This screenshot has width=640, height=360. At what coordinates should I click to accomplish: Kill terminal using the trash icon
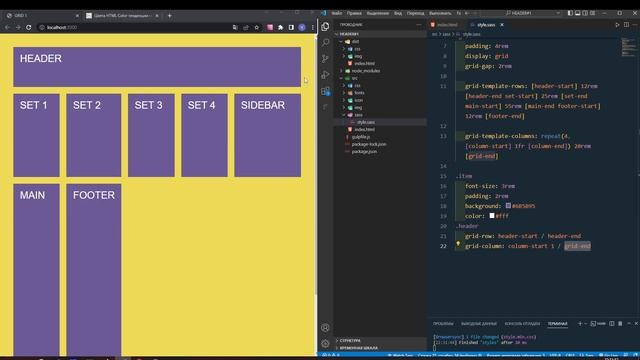point(620,324)
